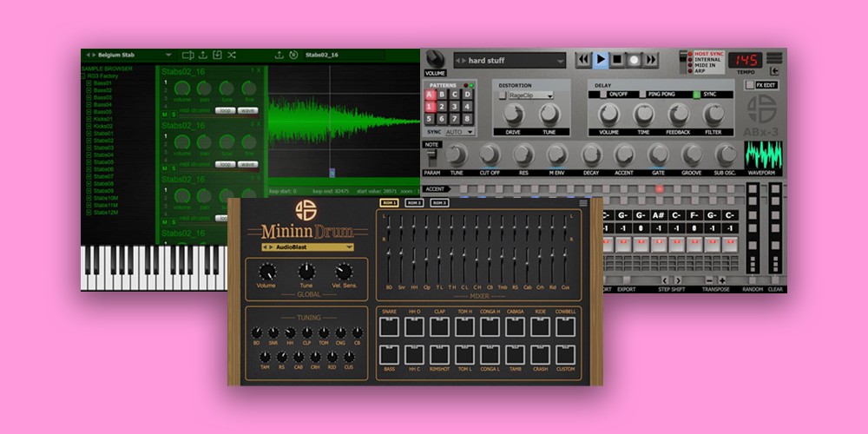The image size is (868, 434).
Task: Click the waveform display icon in ABx-3
Action: pyautogui.click(x=763, y=155)
